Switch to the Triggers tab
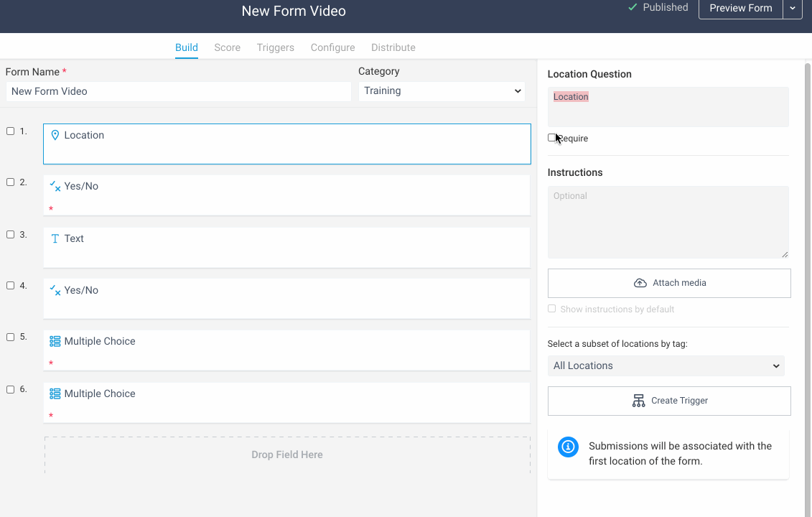812x517 pixels. pyautogui.click(x=275, y=47)
